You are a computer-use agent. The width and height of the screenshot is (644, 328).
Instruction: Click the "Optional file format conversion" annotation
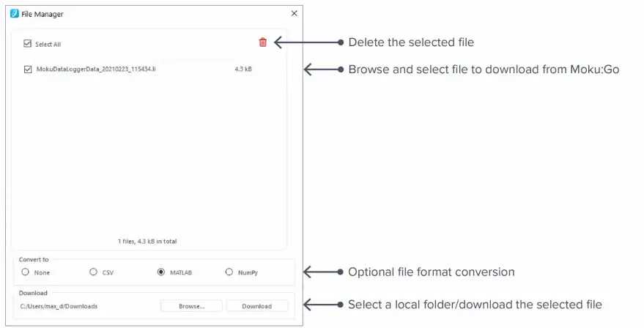pyautogui.click(x=431, y=272)
